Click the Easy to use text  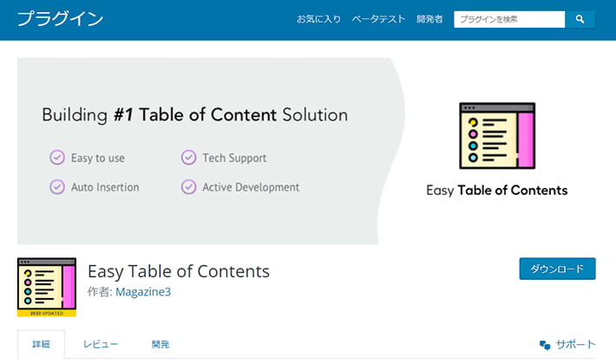98,158
